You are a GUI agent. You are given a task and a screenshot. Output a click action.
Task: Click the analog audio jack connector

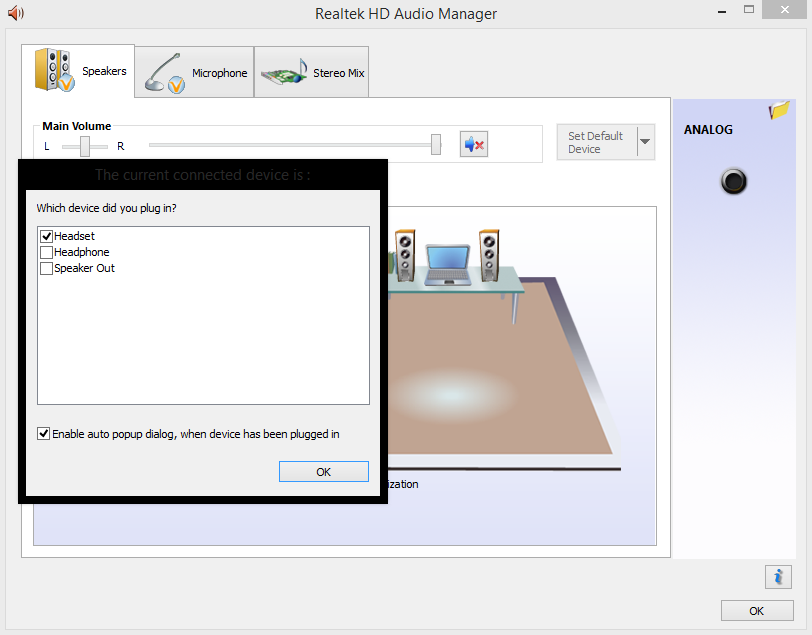[733, 181]
